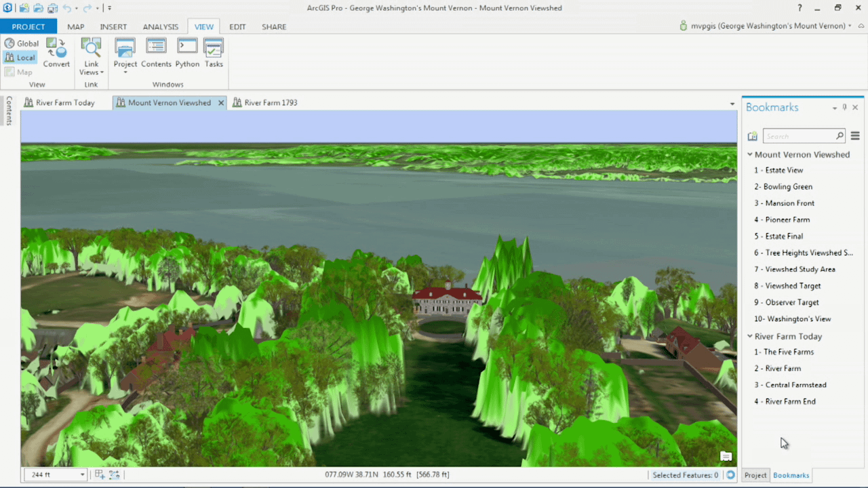
Task: Open the Tasks pane button
Action: 214,53
